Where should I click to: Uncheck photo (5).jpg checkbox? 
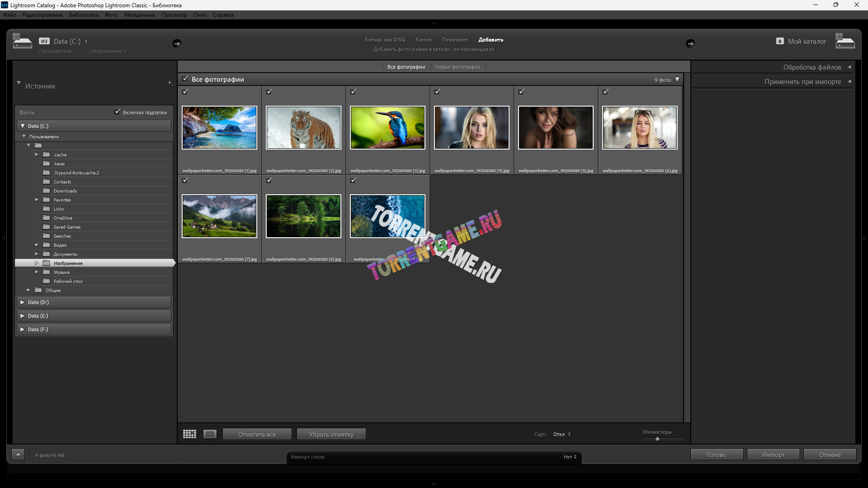coord(521,92)
